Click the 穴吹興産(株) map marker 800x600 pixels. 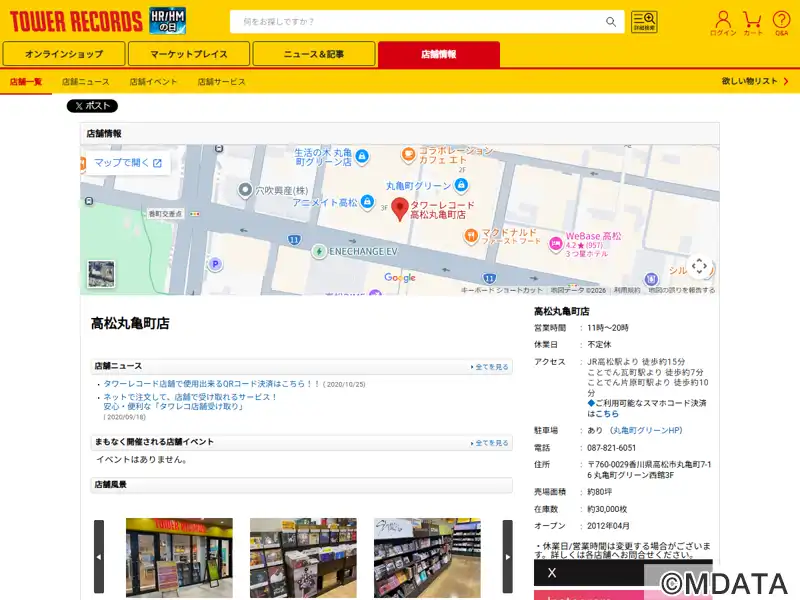point(245,190)
